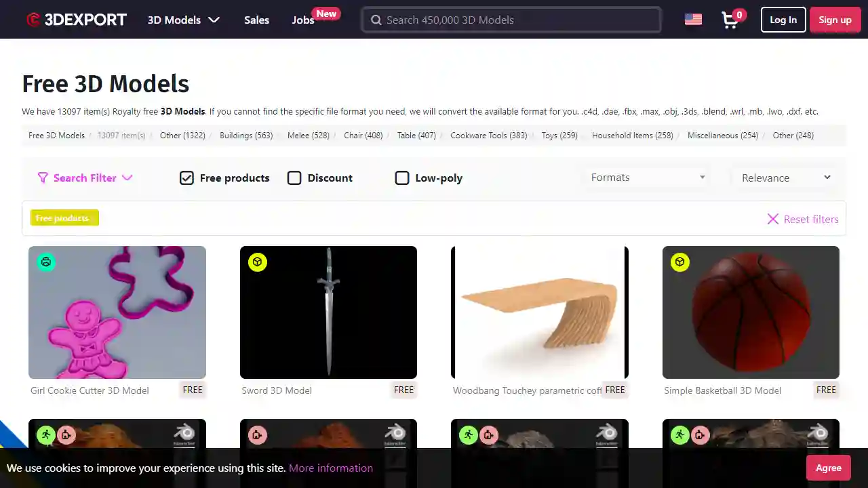Check the Low-poly checkbox
Screen dimensions: 868x488
[x=402, y=178]
